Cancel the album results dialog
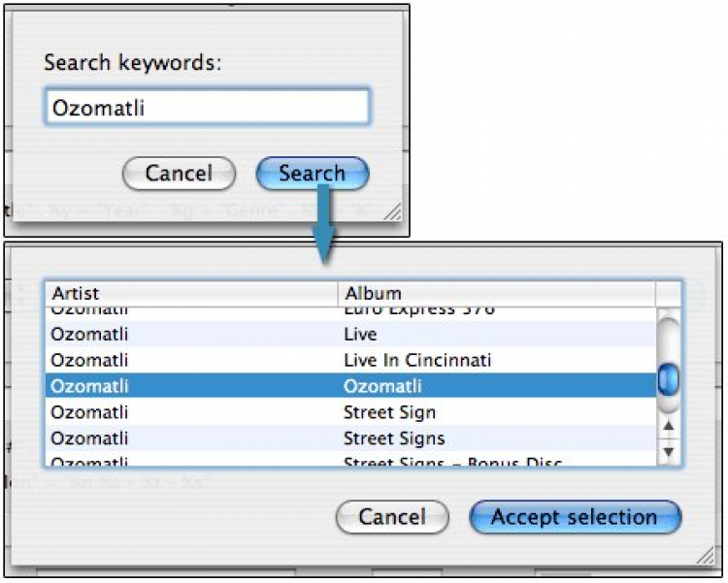 tap(392, 517)
